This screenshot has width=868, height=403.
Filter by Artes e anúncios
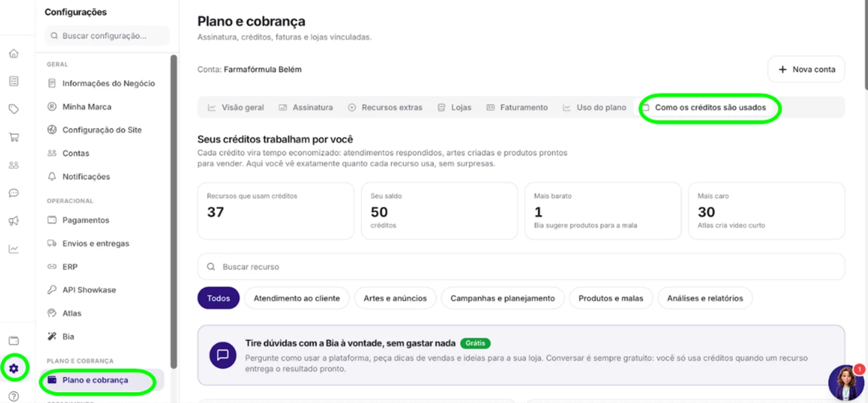[x=395, y=298]
